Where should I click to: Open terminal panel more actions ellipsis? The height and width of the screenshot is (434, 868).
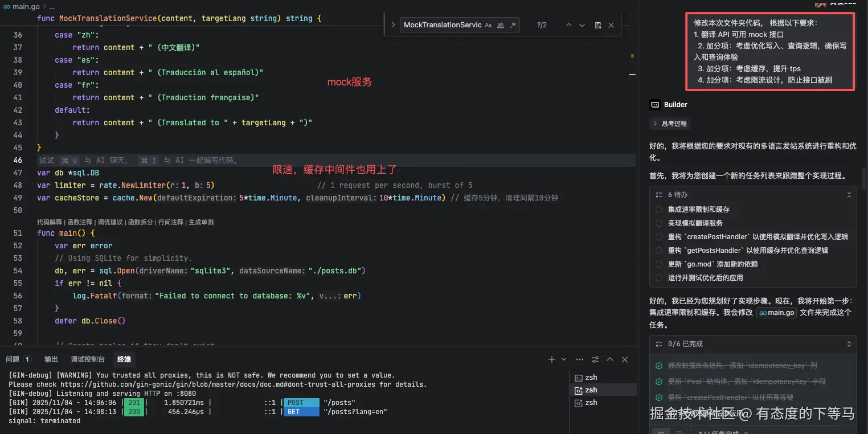(580, 359)
